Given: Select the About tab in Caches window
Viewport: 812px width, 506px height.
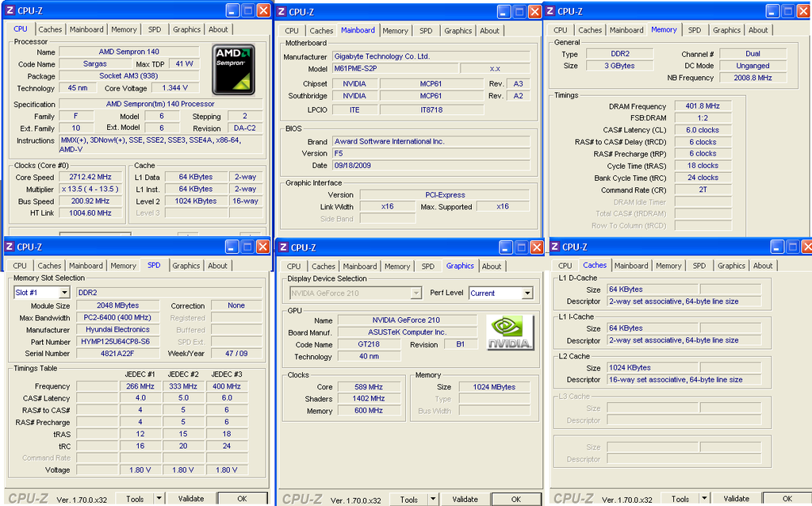Looking at the screenshot, I should (763, 266).
